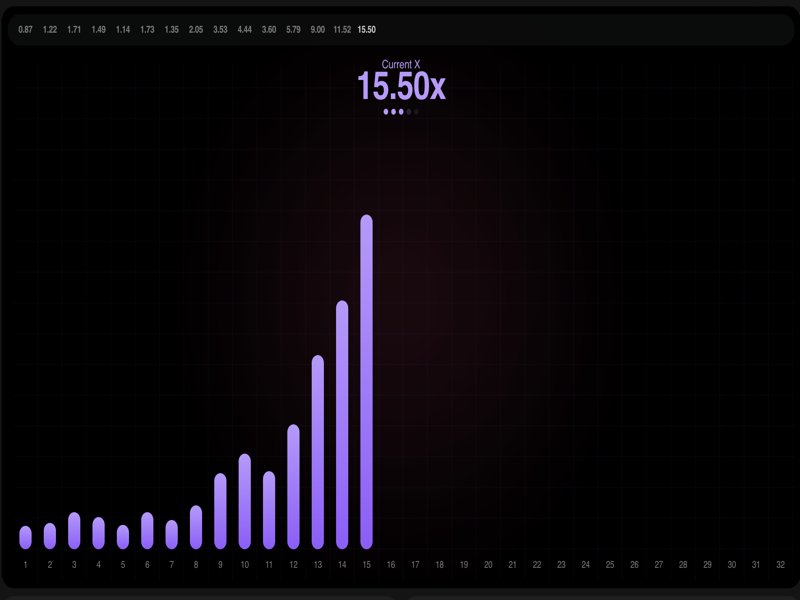This screenshot has width=800, height=600.
Task: Click axis label 16
Action: (391, 564)
